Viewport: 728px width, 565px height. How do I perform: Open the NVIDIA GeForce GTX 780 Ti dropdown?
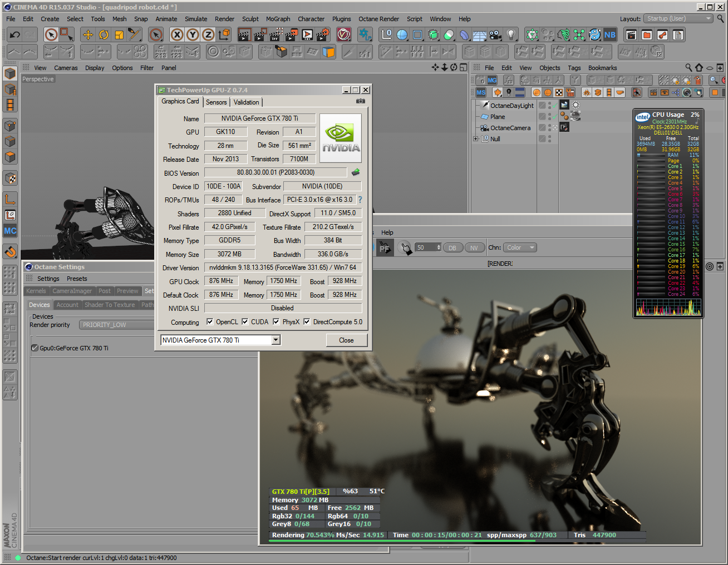click(276, 340)
